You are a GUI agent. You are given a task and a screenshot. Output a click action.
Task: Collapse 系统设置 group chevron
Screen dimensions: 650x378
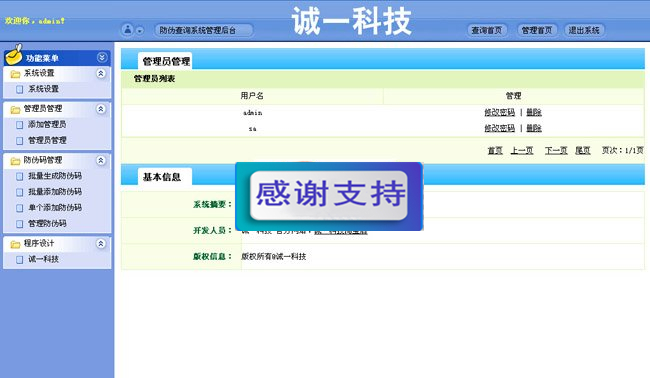click(101, 73)
